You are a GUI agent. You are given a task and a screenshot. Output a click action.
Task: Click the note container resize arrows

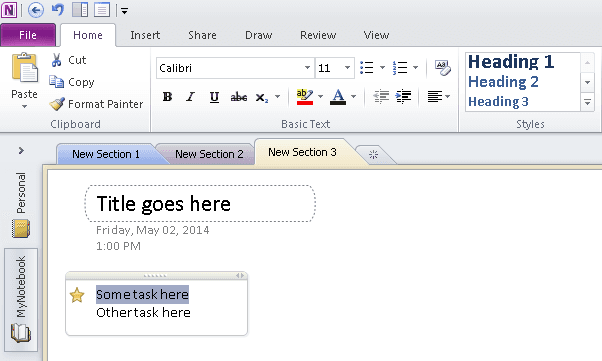(240, 275)
